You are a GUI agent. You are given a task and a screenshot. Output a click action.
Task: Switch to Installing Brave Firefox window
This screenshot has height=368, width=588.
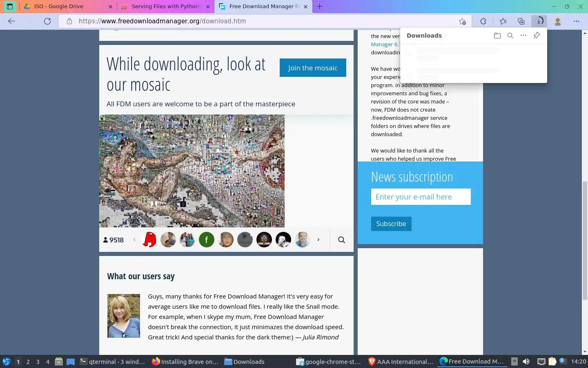pos(185,361)
